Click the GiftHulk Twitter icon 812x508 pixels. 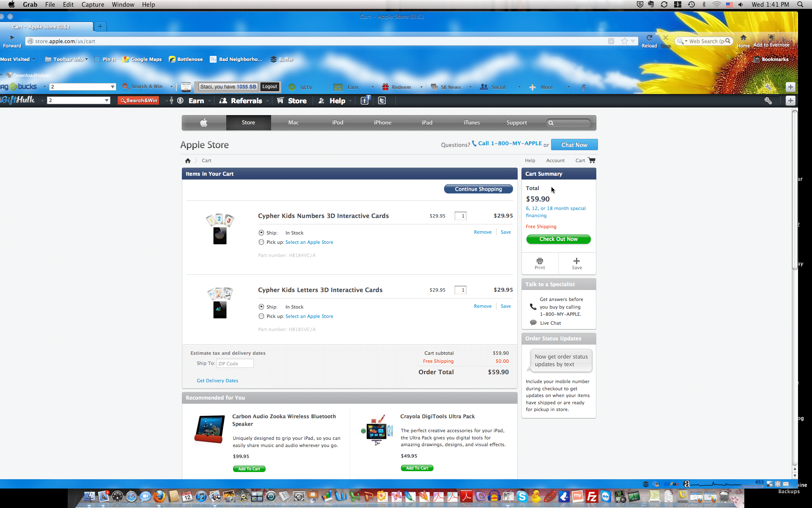382,100
